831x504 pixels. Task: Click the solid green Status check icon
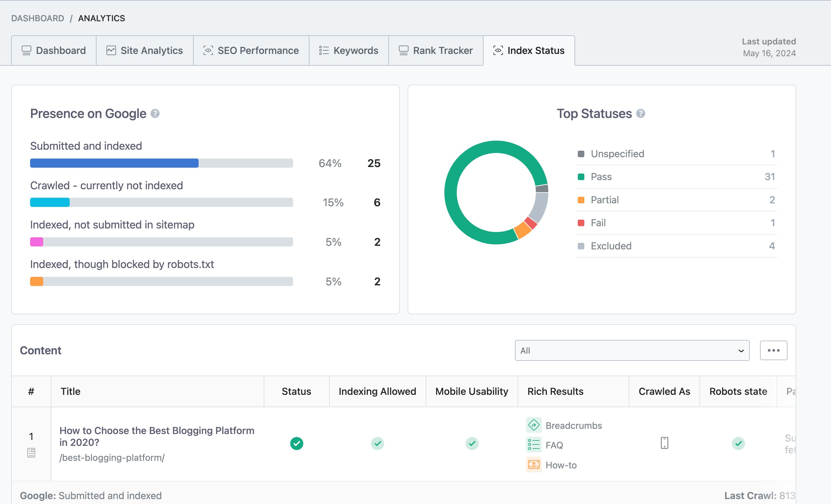[296, 444]
